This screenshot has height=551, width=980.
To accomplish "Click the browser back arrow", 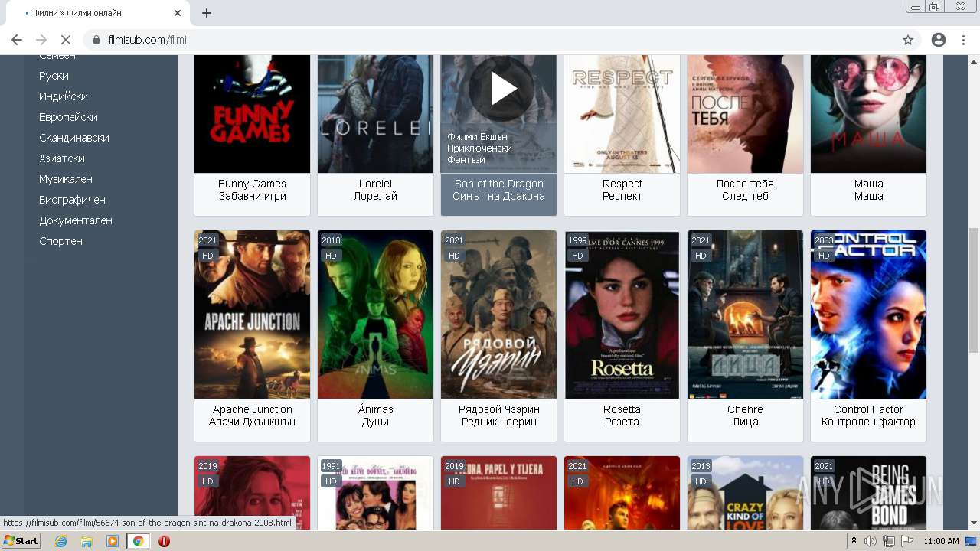I will 17,40.
